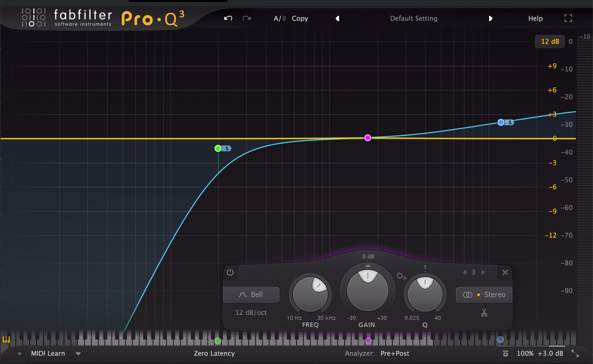Click the blue marker on piano strip

500,340
